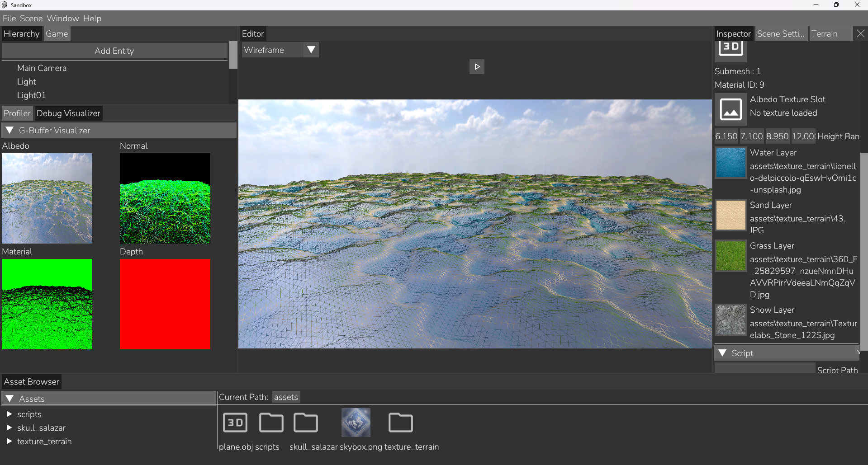This screenshot has width=868, height=465.
Task: Switch to the Scene Settings tab
Action: 781,34
